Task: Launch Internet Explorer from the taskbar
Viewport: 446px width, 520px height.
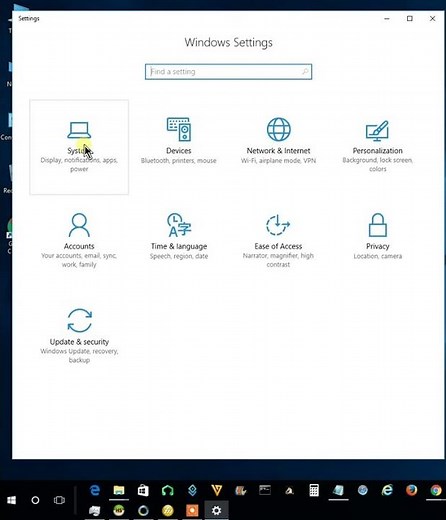Action: (x=387, y=490)
